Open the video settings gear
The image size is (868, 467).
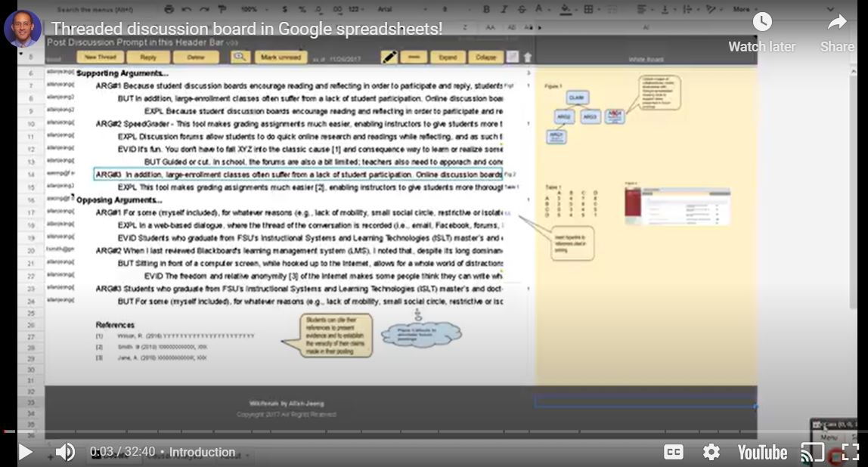coord(711,452)
